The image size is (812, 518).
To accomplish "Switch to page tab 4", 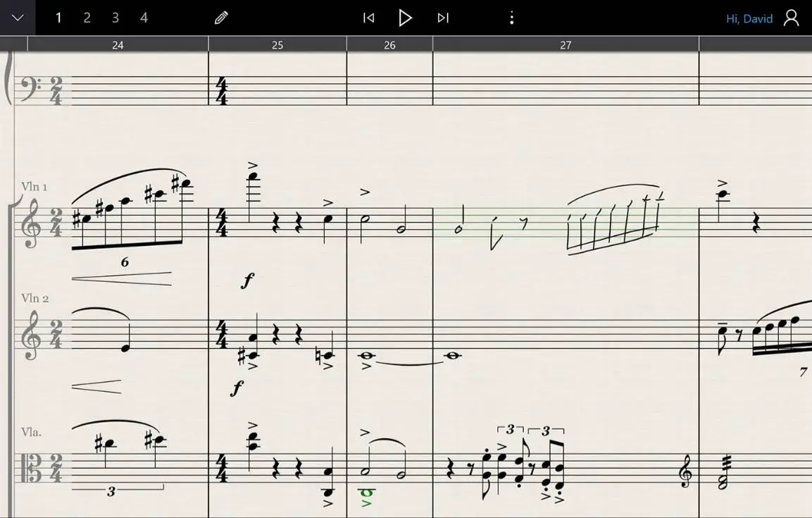I will tap(144, 18).
